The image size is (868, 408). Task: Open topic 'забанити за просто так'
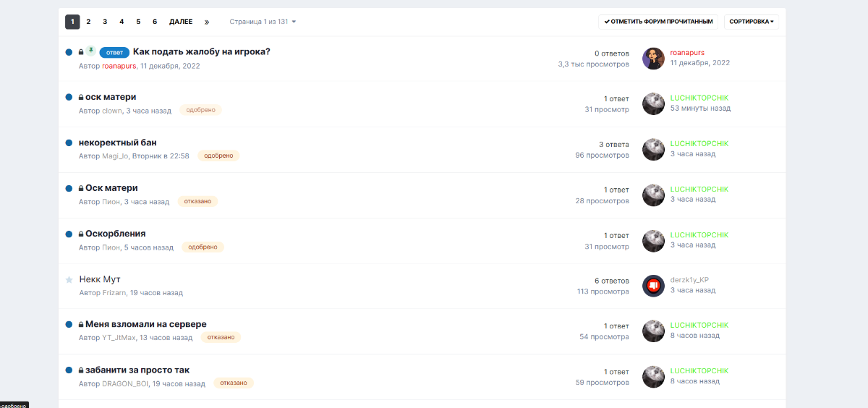137,370
